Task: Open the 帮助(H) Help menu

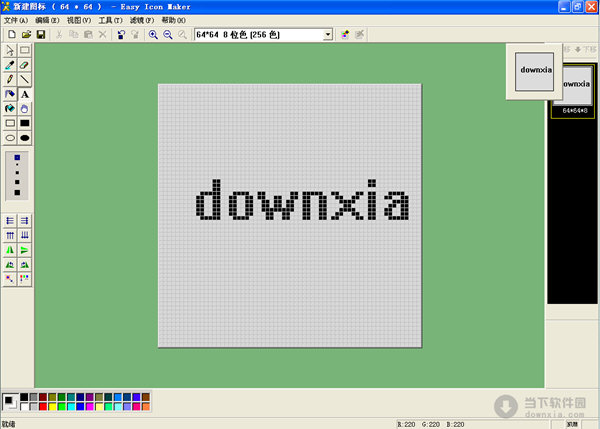Action: [173, 20]
